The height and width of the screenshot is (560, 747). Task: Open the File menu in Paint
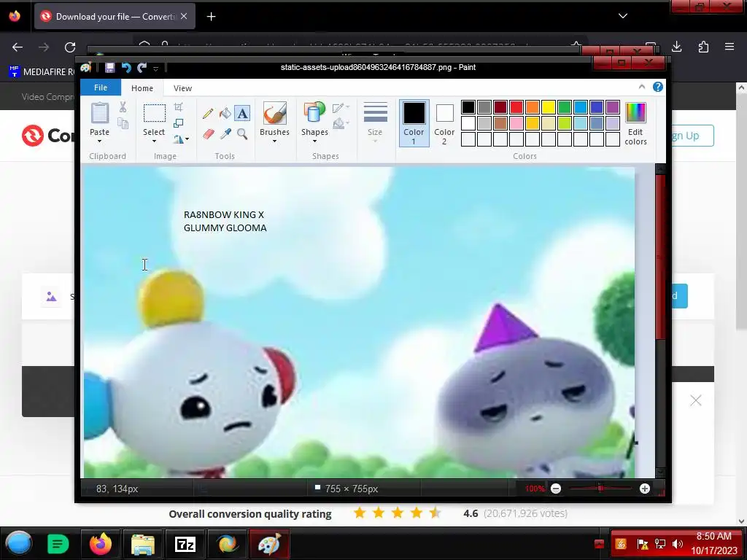[101, 87]
